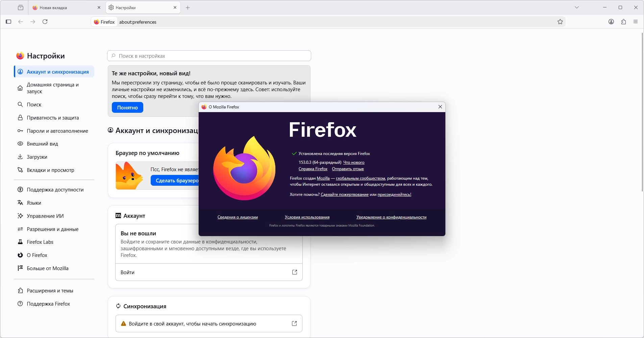Screen dimensions: 644x338
Task: Click the Вы не вошли heading
Action: click(x=138, y=233)
